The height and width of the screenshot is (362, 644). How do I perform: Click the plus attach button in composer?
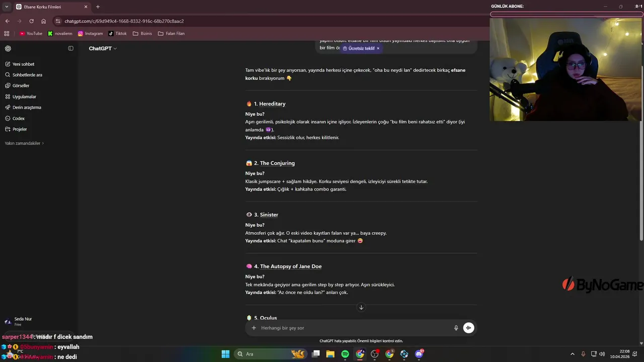254,328
